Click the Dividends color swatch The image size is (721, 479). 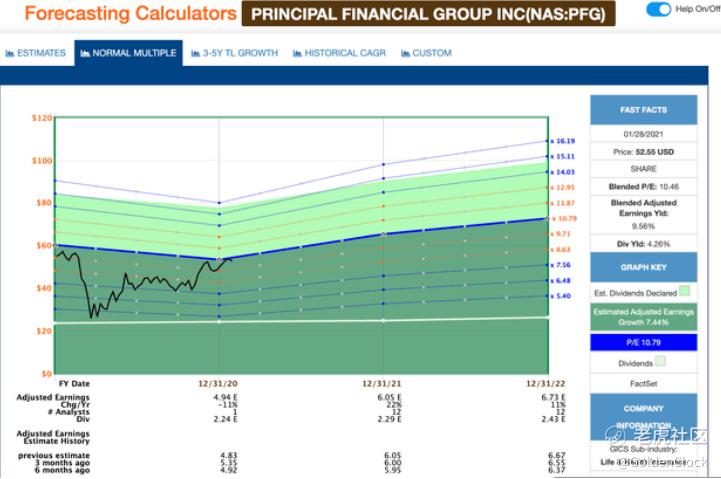[660, 361]
